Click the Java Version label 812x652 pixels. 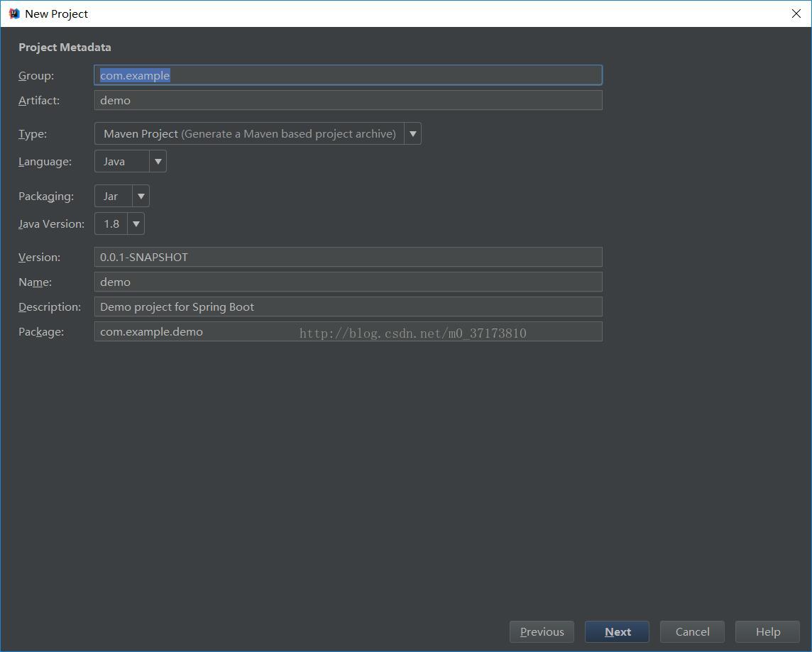point(51,224)
